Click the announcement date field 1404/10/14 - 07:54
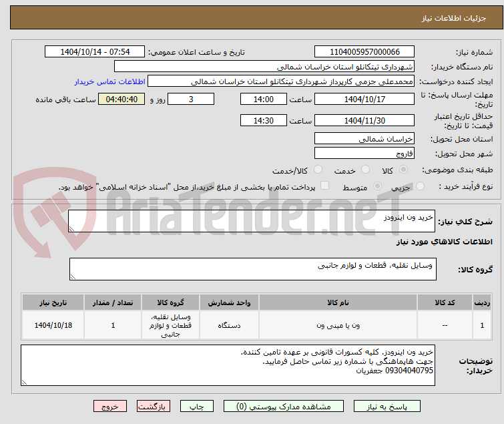 coord(95,52)
